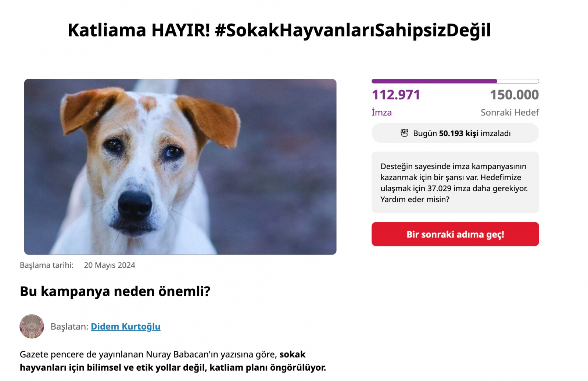588x381 pixels.
Task: Click the 'Başlama tarihi:' label
Action: (x=47, y=265)
